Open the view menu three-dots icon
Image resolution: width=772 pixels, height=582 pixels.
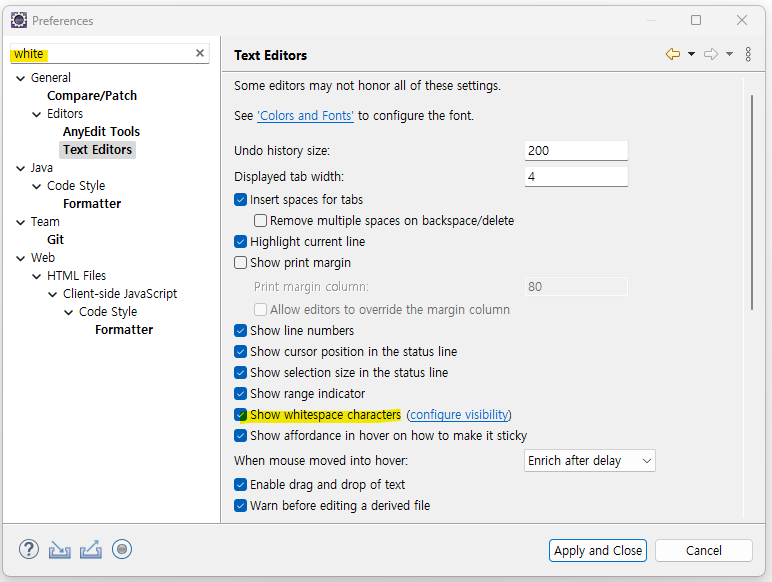point(748,54)
